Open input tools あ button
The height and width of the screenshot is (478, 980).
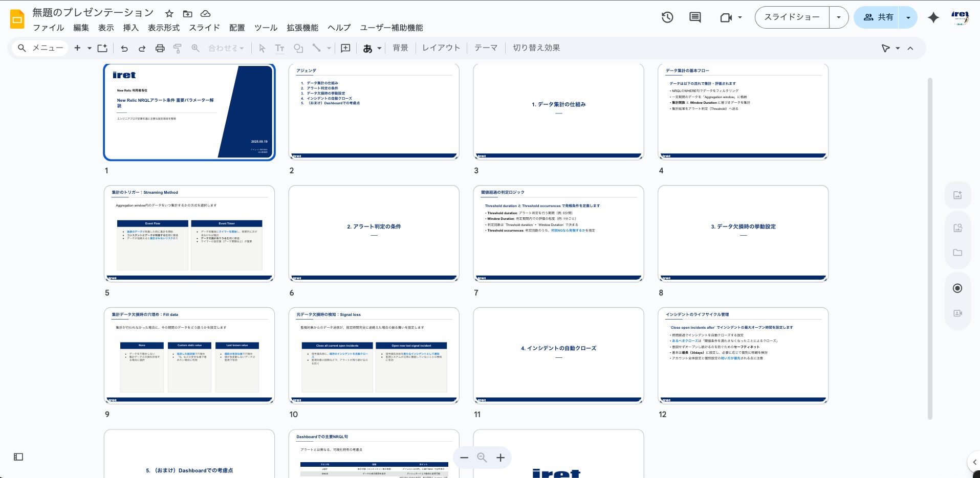[367, 49]
